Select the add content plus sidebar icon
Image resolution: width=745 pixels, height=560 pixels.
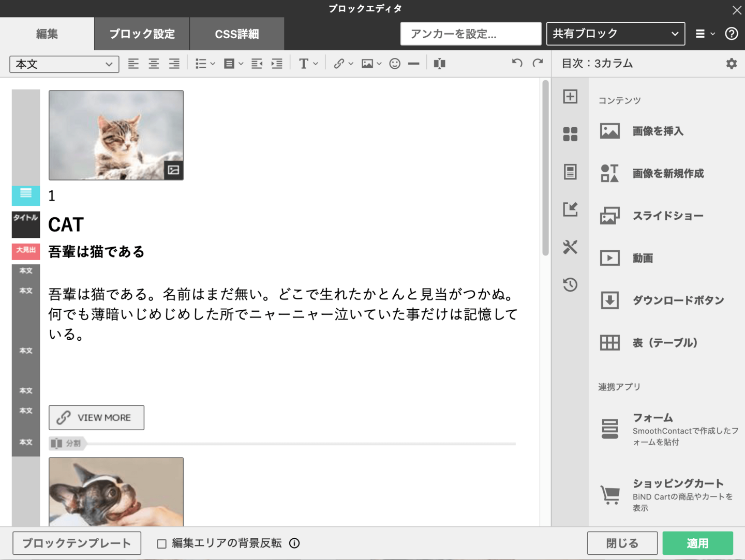pyautogui.click(x=570, y=96)
